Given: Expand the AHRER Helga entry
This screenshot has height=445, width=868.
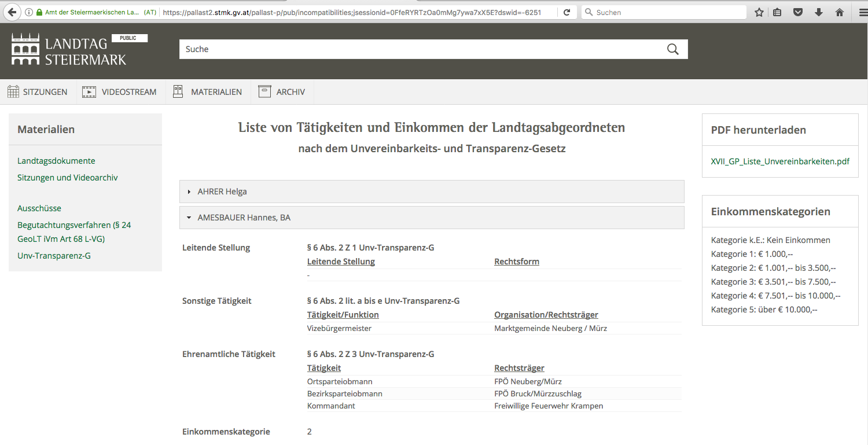Looking at the screenshot, I should point(432,192).
